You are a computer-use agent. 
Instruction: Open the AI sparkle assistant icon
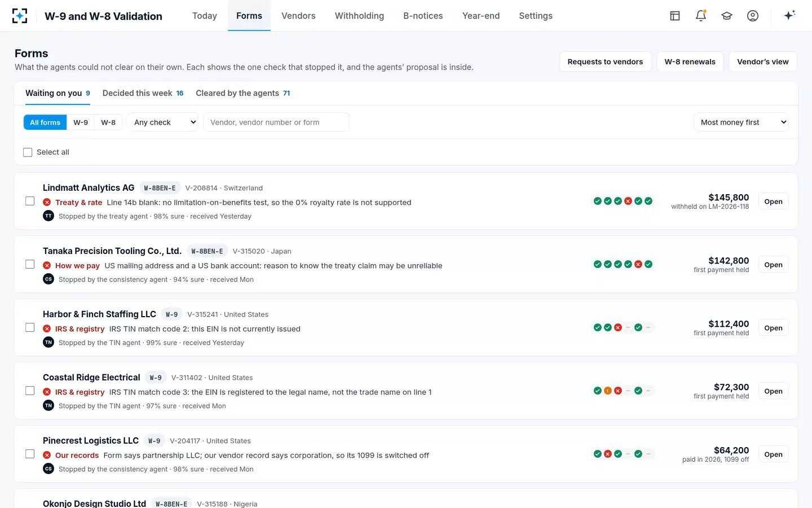(x=789, y=15)
